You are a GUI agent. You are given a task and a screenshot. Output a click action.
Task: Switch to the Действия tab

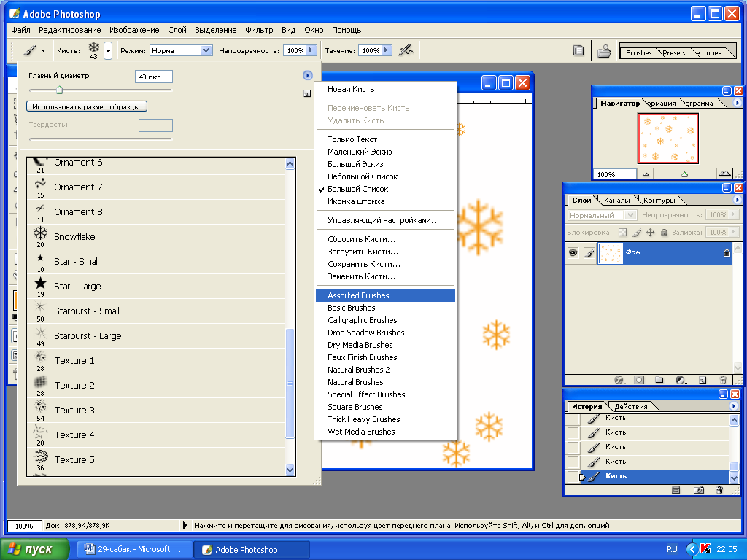pyautogui.click(x=631, y=406)
